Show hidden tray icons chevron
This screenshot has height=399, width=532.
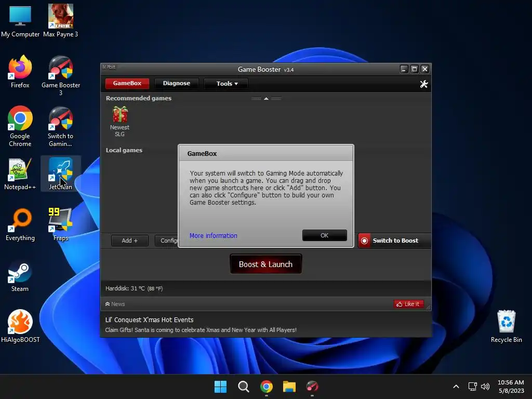(x=456, y=387)
